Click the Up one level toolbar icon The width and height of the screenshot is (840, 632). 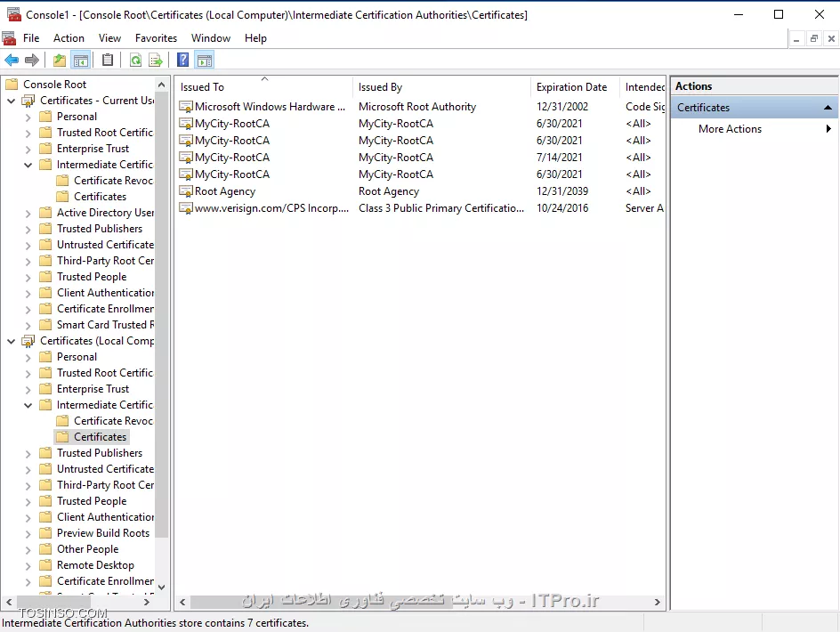click(60, 60)
